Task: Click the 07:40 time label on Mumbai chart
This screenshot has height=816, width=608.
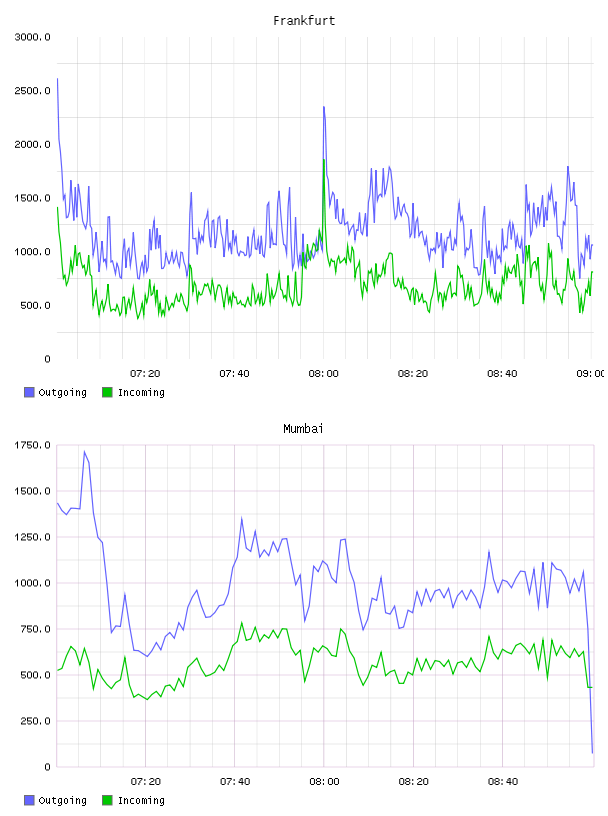Action: [235, 782]
